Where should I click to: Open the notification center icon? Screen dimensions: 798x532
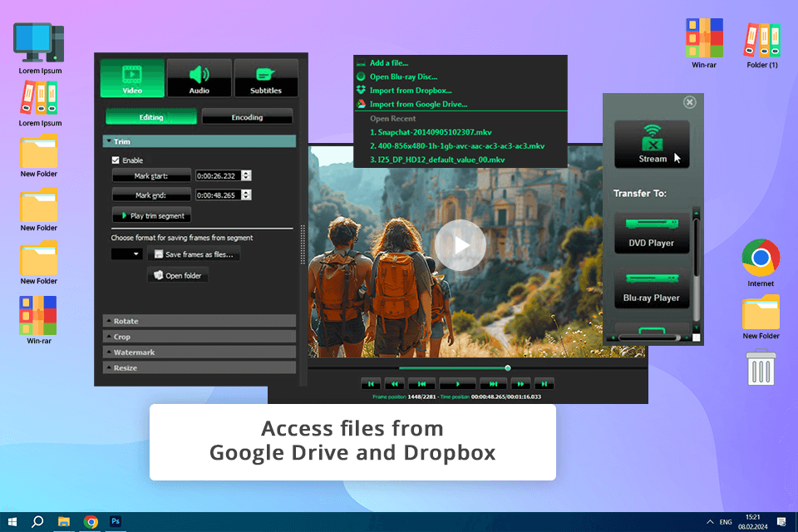(781, 522)
